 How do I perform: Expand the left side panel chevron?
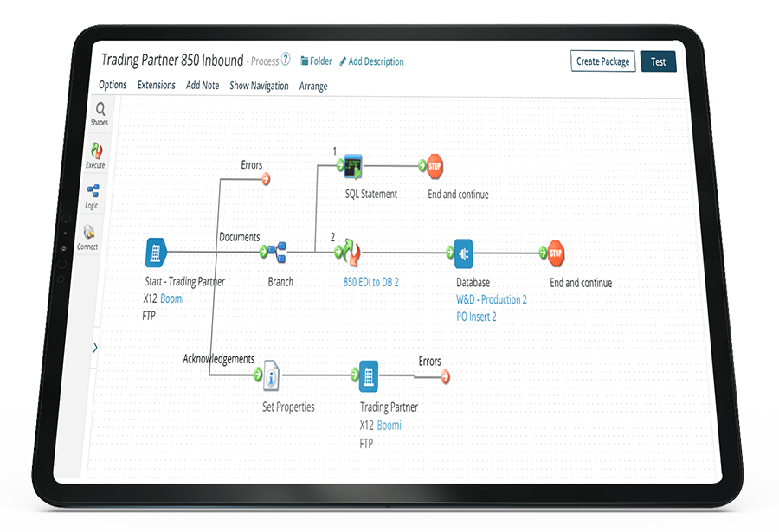94,347
